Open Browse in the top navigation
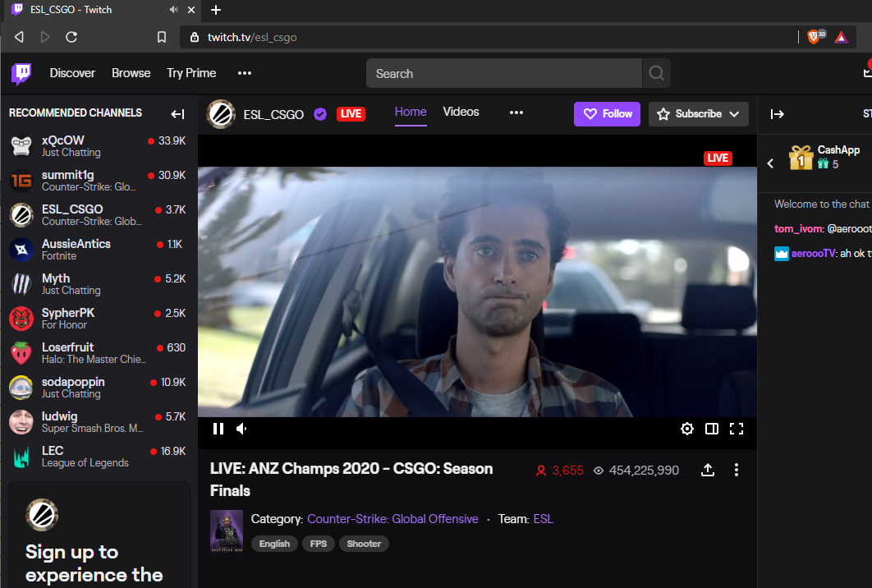 [131, 73]
